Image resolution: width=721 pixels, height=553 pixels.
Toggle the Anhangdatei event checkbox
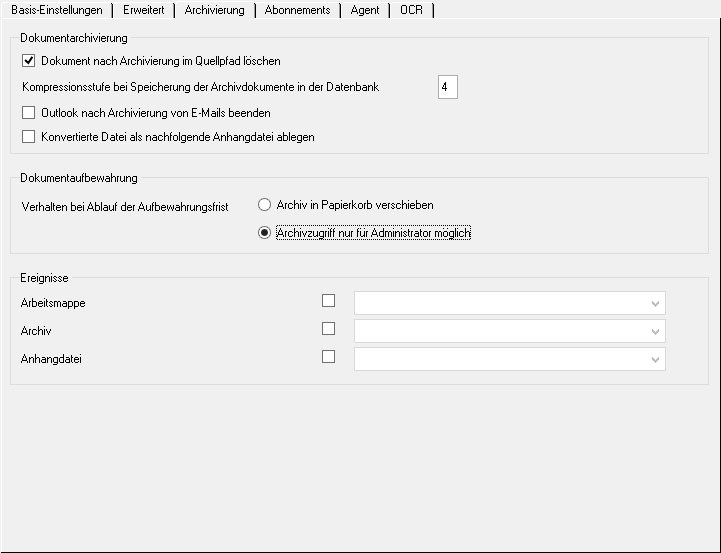tap(328, 356)
